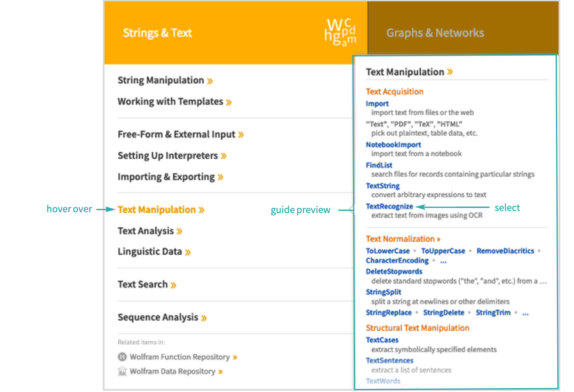Open the TextRecognize function link
The height and width of the screenshot is (392, 574).
[x=389, y=206]
